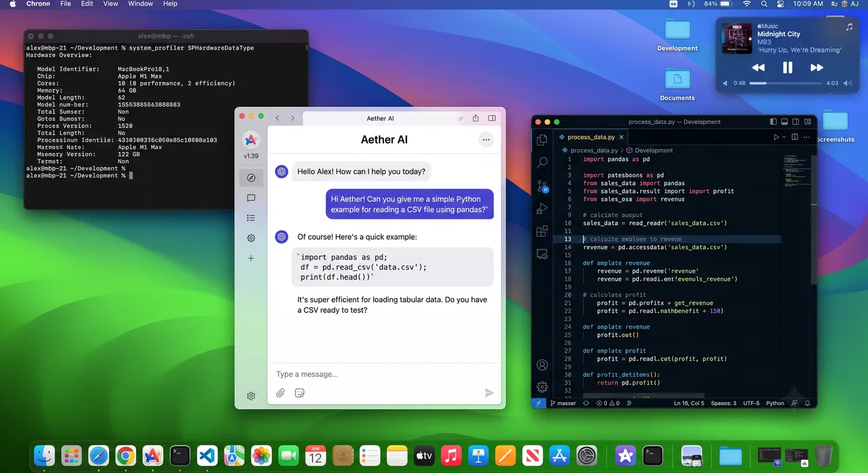
Task: Click Ln 16, Col 5 in status bar
Action: pos(688,403)
